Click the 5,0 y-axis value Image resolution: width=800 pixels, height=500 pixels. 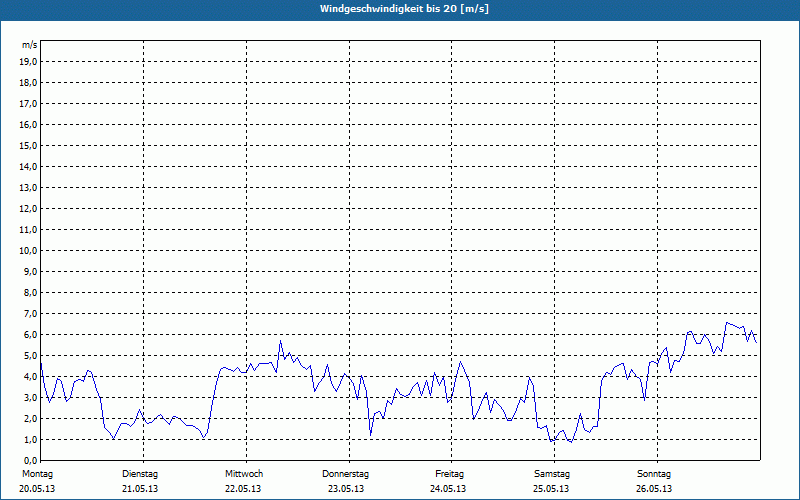(x=30, y=356)
